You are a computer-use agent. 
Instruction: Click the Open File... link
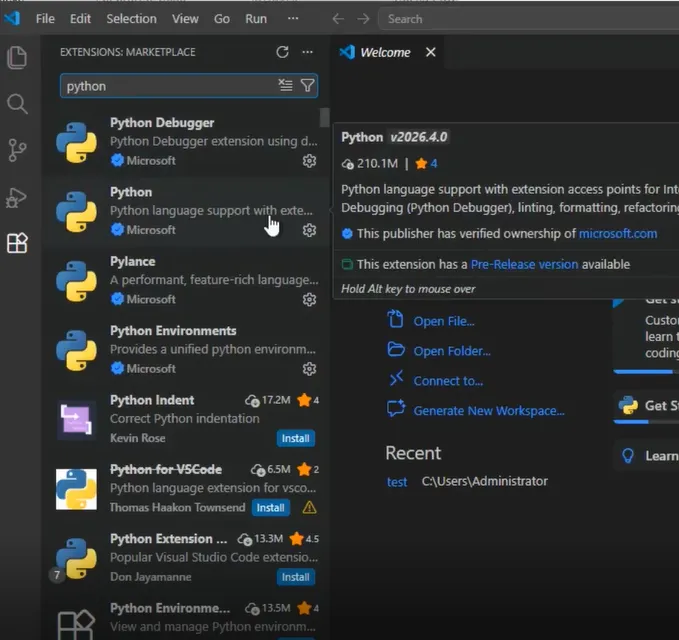click(444, 321)
